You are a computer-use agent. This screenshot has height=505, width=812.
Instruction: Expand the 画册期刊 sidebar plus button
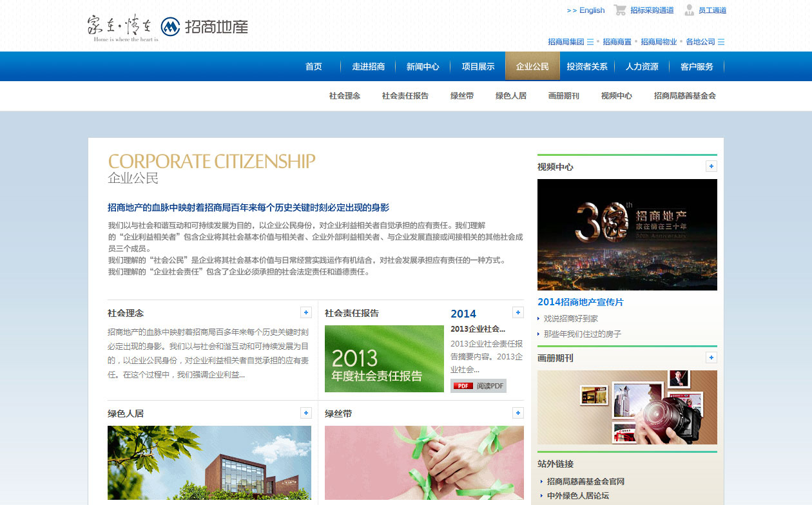(711, 357)
